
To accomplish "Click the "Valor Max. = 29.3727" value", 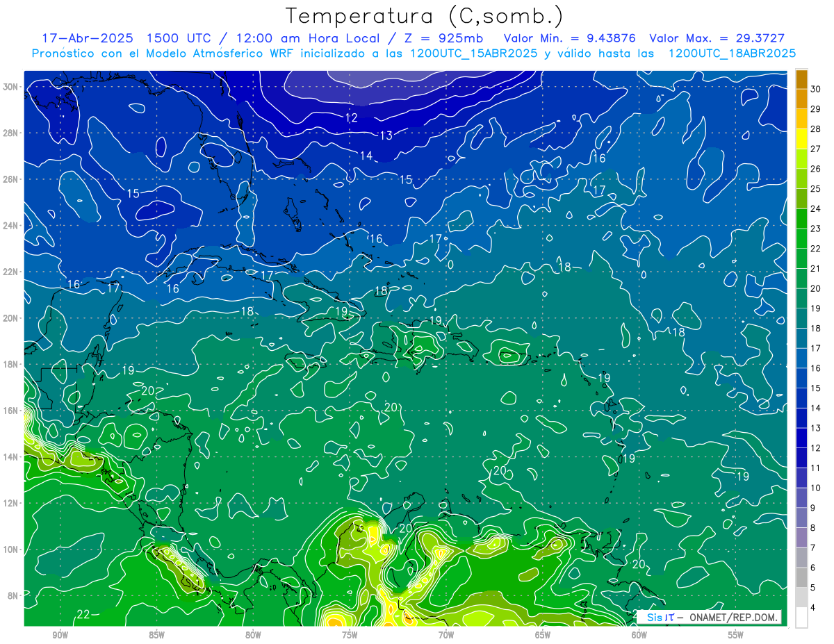I will click(x=717, y=38).
